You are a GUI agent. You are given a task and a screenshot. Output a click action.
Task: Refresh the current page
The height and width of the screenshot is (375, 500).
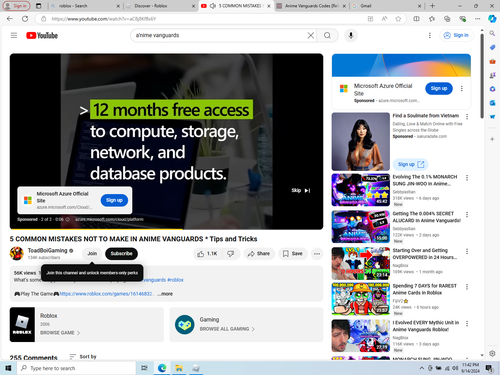(25, 19)
